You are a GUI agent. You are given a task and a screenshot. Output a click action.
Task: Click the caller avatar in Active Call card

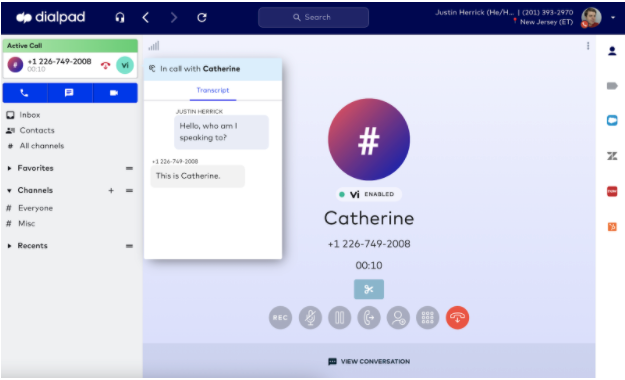(15, 65)
